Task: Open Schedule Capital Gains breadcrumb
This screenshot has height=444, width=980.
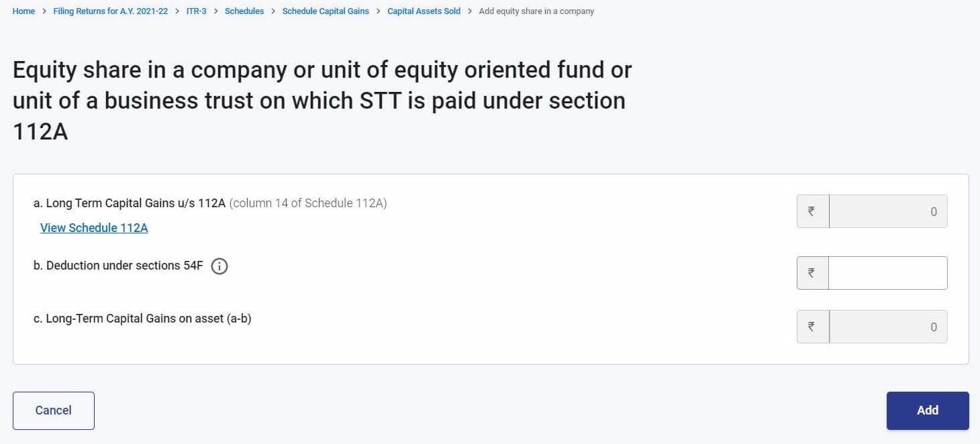Action: click(x=326, y=11)
